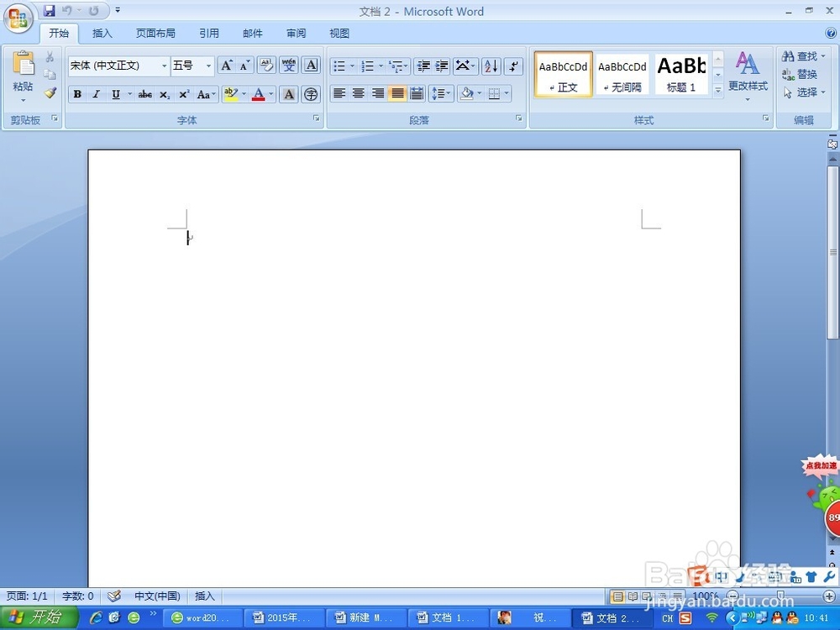Toggle bold formatting
Viewport: 840px width, 630px height.
coord(77,93)
